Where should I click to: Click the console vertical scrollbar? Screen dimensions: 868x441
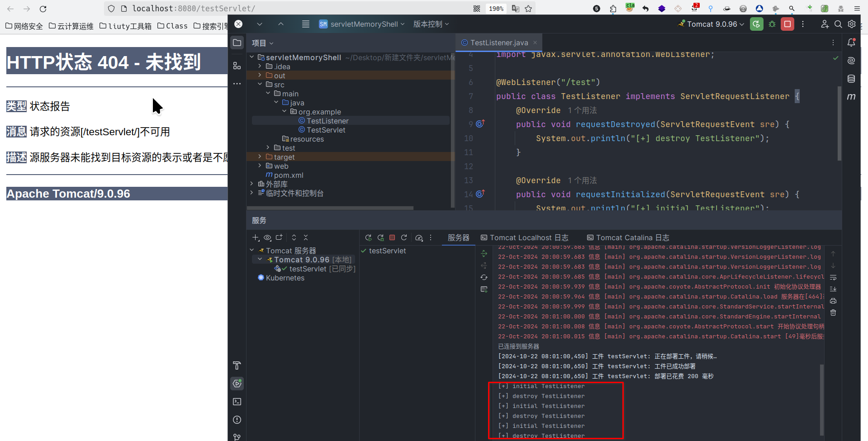[x=822, y=400]
